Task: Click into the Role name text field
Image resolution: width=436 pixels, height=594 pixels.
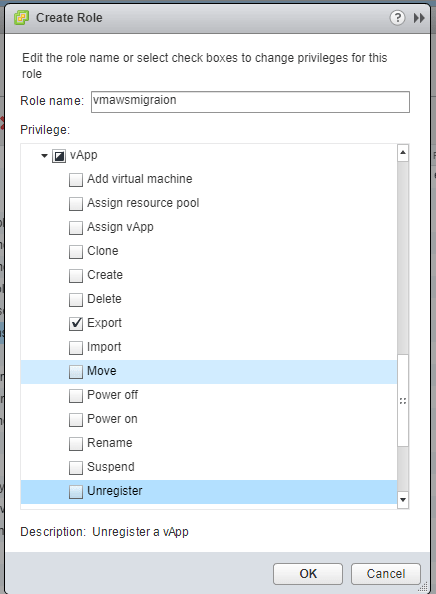Action: pos(250,102)
